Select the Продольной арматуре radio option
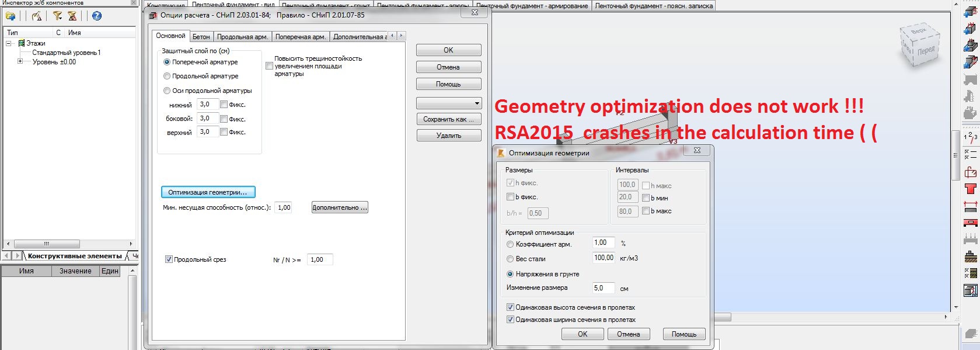Viewport: 980px width, 350px height. click(167, 76)
